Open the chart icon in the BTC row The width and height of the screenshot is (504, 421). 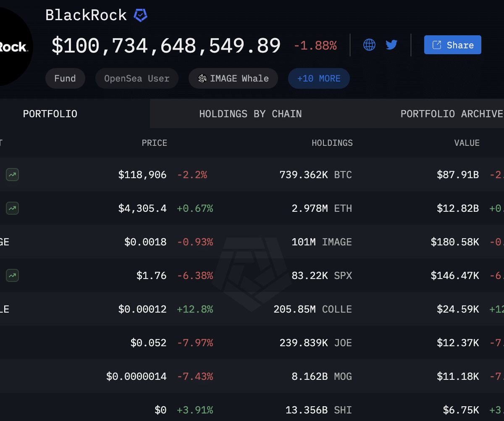pos(12,174)
